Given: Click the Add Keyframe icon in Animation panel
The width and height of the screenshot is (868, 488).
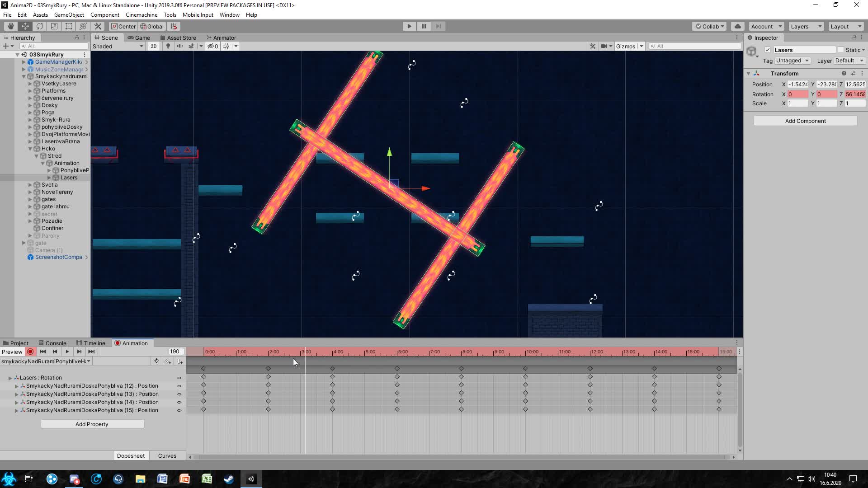Looking at the screenshot, I should pyautogui.click(x=168, y=361).
